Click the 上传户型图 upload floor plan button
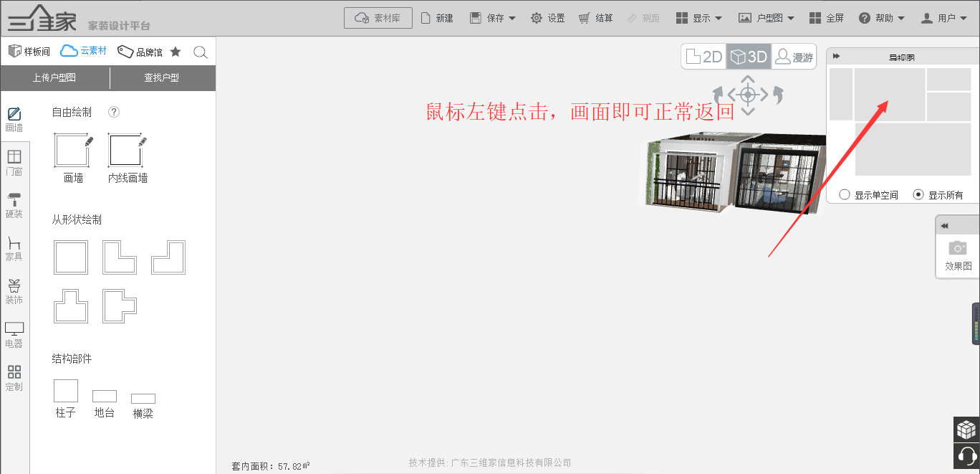The image size is (980, 474). pos(54,78)
